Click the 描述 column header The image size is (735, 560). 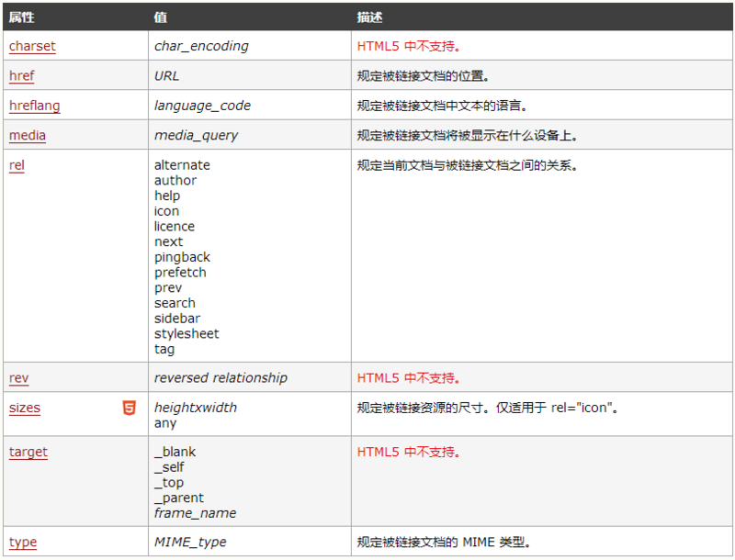click(369, 17)
